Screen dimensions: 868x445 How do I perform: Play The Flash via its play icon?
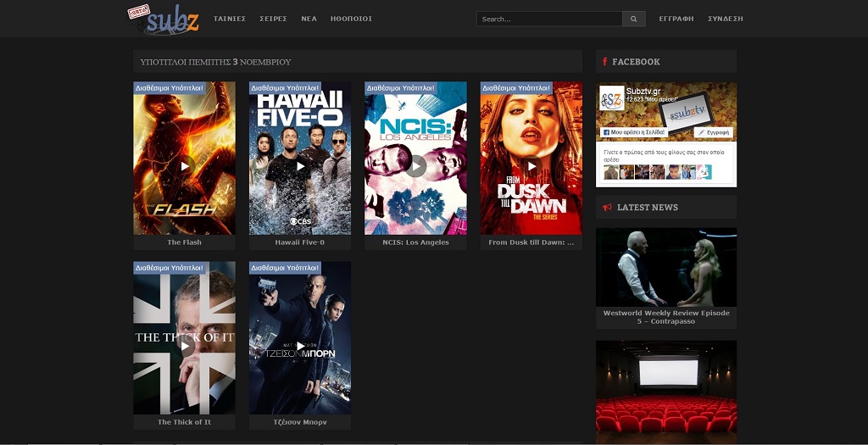pyautogui.click(x=185, y=166)
